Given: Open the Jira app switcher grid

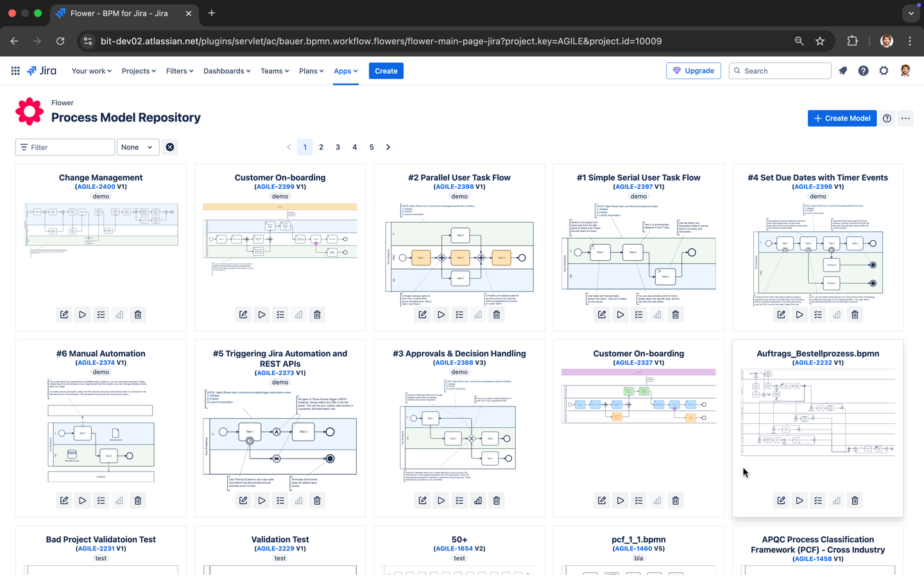Looking at the screenshot, I should pyautogui.click(x=15, y=71).
